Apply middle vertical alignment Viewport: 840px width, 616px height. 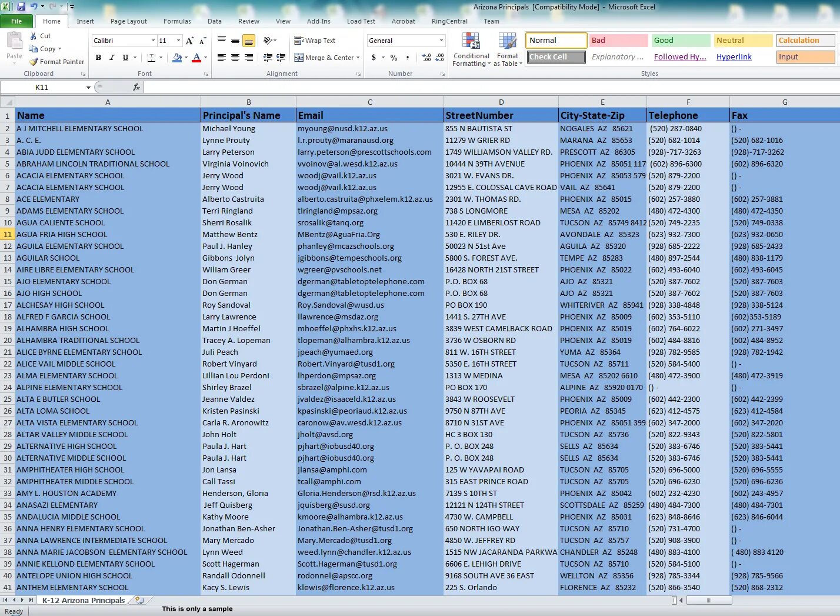(235, 40)
